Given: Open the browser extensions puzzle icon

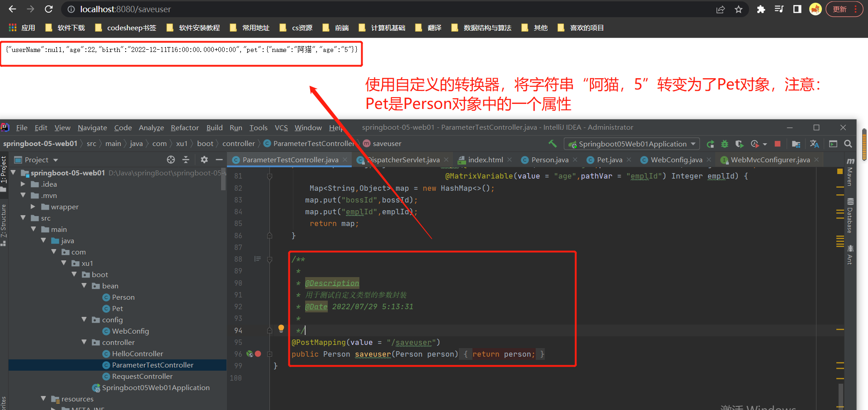Looking at the screenshot, I should (761, 9).
